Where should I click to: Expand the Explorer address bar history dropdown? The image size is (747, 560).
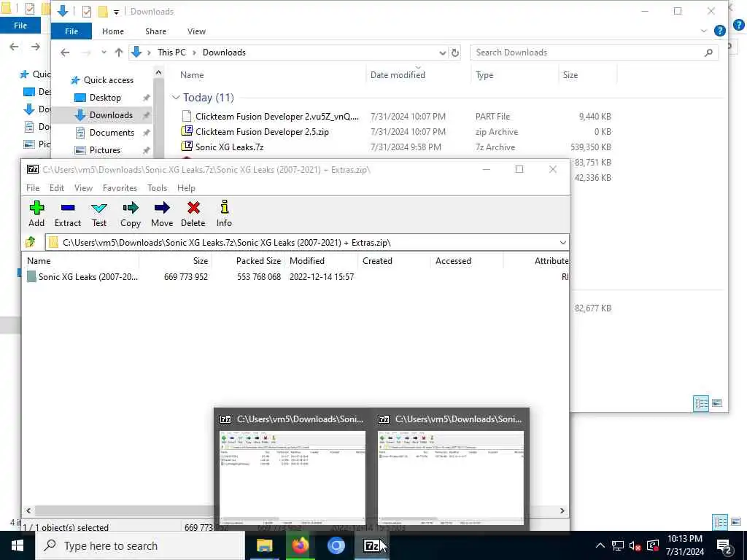point(442,52)
